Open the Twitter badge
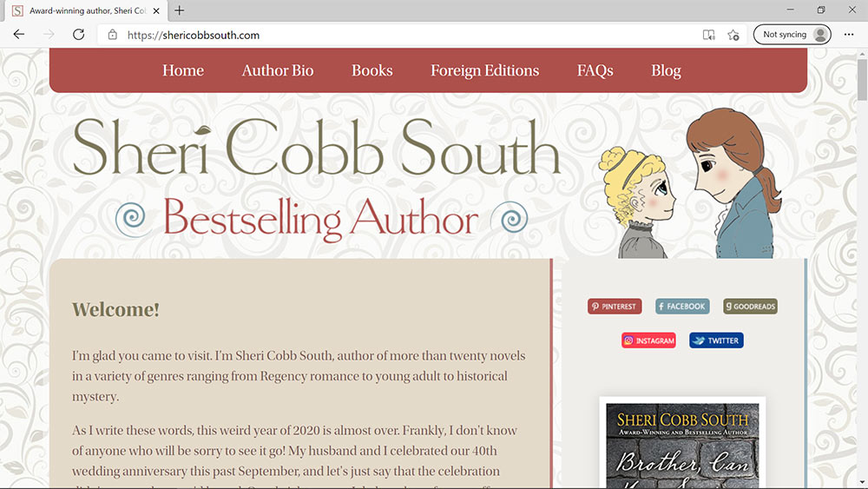 point(716,340)
